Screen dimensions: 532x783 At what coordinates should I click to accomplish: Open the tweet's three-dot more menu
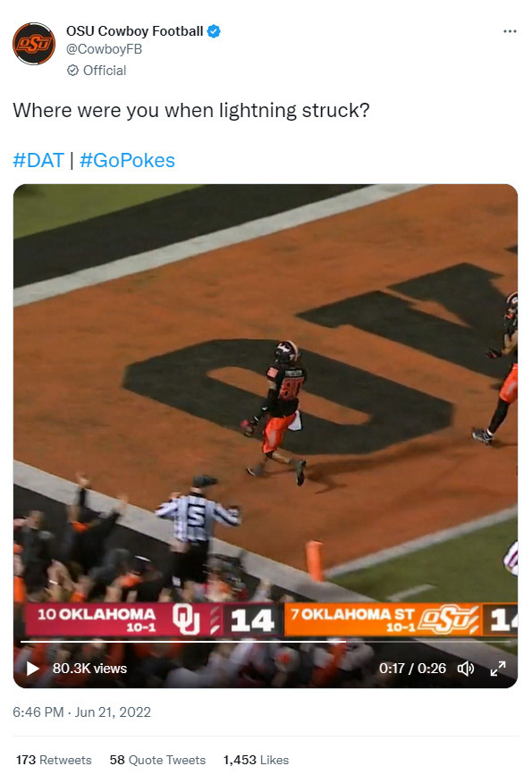510,31
